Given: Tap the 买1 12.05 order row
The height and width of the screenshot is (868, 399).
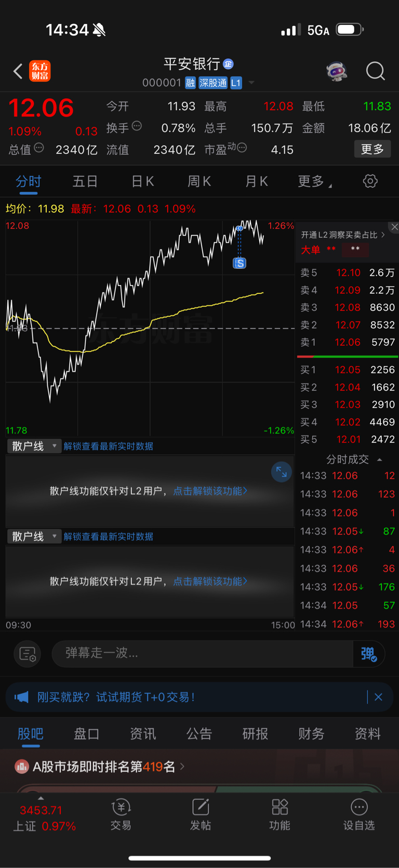Looking at the screenshot, I should pos(348,370).
